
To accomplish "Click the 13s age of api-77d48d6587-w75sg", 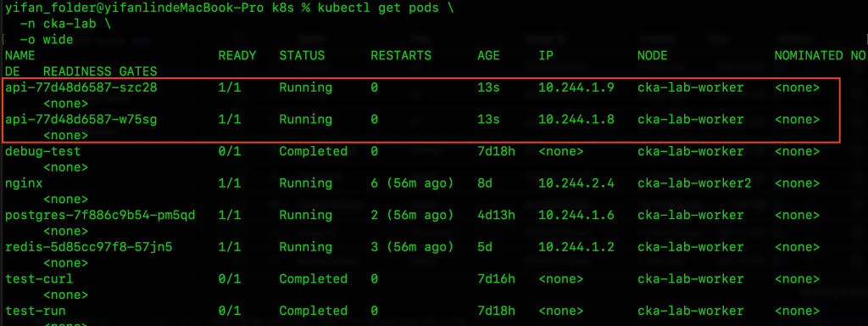I will 488,120.
